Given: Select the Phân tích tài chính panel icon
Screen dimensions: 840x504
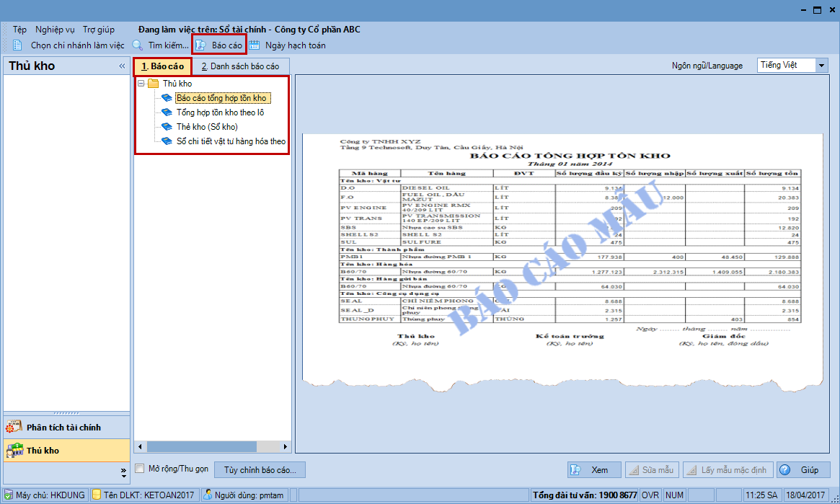Looking at the screenshot, I should [14, 427].
